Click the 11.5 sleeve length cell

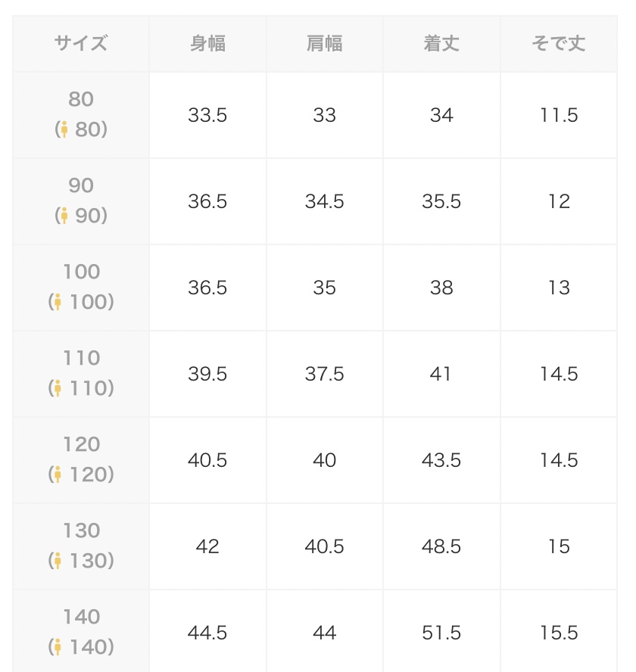559,115
